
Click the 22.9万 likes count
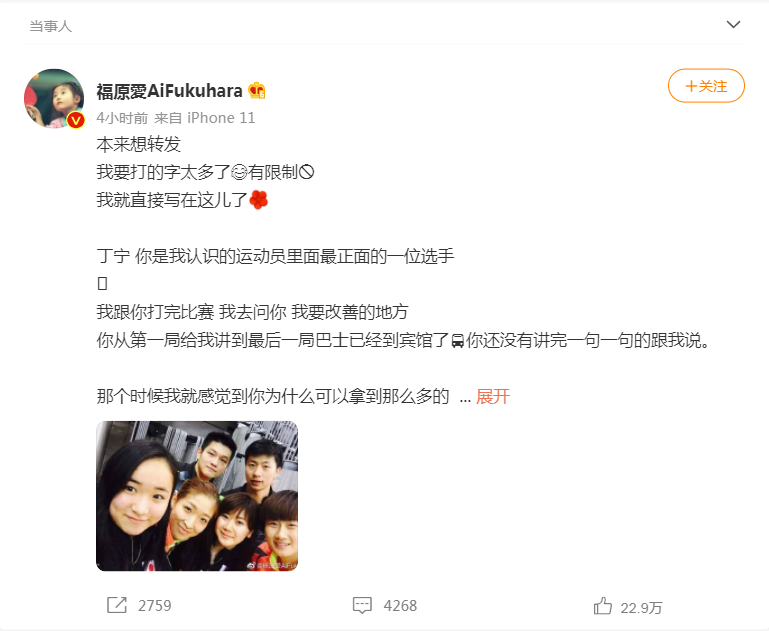click(x=641, y=608)
